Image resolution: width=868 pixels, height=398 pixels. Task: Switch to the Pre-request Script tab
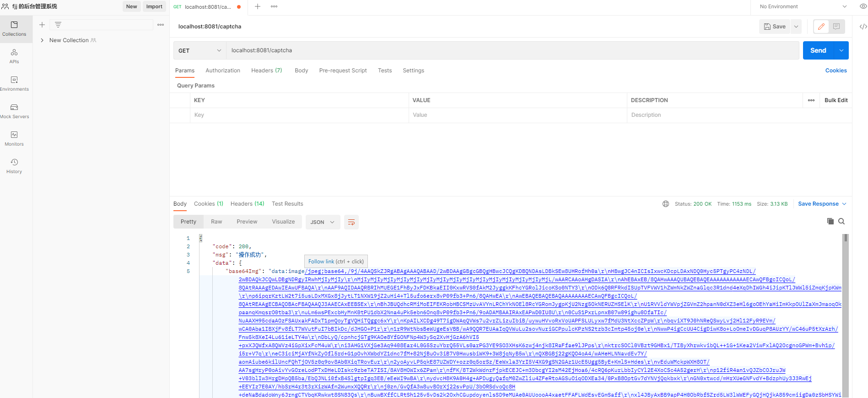pyautogui.click(x=343, y=71)
